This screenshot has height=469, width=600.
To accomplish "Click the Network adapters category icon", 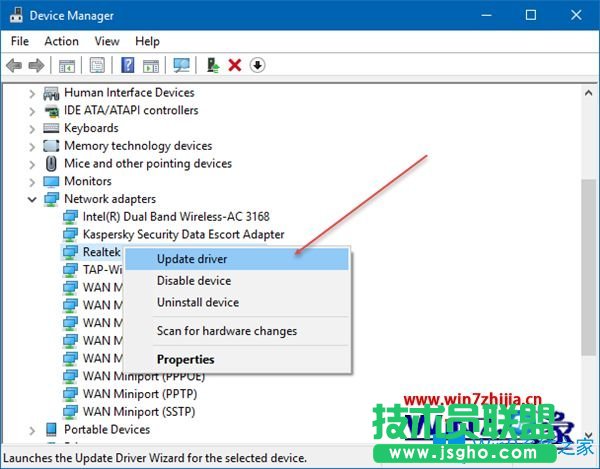I will coord(51,199).
